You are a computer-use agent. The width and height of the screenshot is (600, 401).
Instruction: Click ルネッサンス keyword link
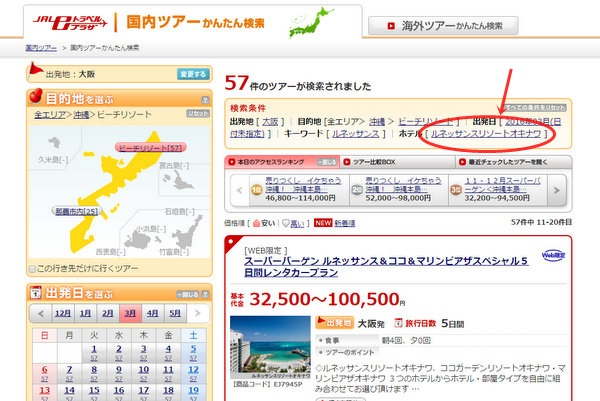point(355,134)
